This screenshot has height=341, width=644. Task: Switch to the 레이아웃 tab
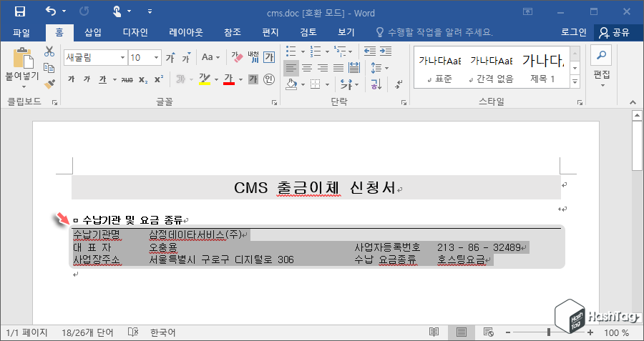pyautogui.click(x=186, y=32)
